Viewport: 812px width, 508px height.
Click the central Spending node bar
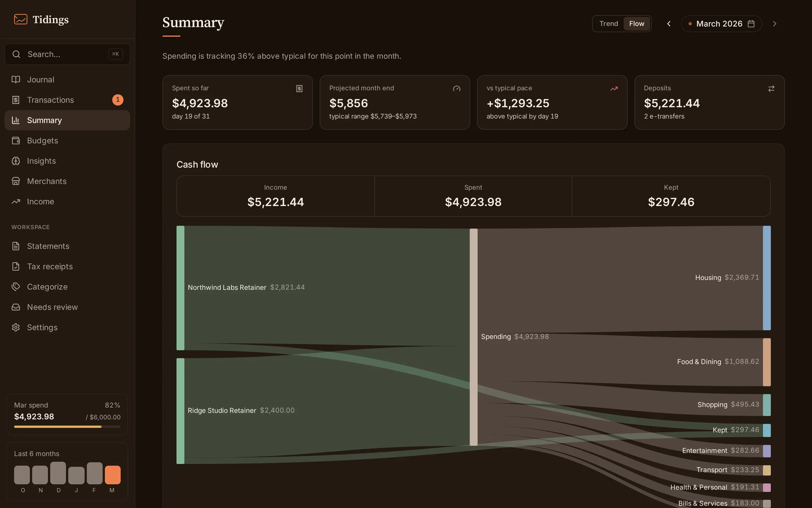point(473,337)
